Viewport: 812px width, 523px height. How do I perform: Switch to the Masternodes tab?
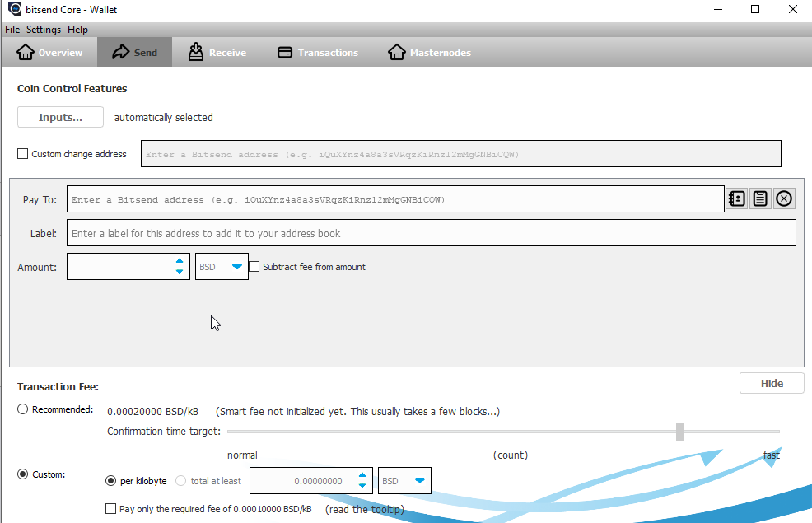(x=429, y=53)
